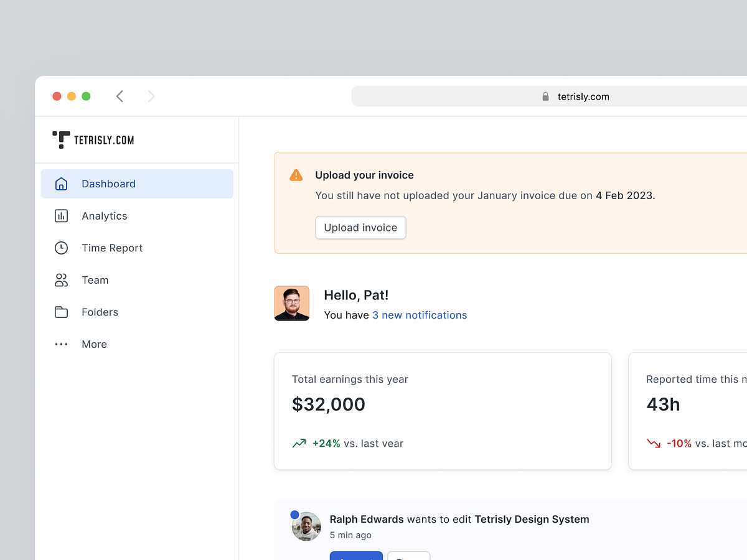Click the Time Report clock icon
Viewport: 747px width, 560px height.
[x=61, y=248]
